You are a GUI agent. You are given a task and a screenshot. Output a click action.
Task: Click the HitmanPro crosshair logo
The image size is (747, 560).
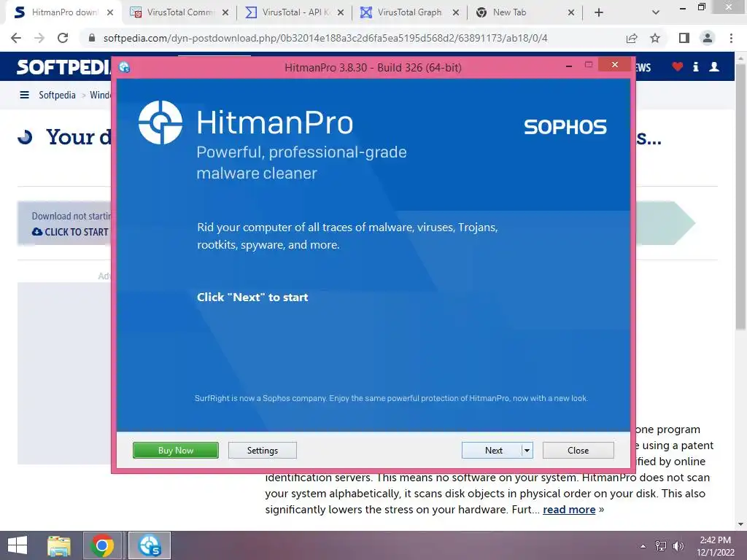[160, 122]
